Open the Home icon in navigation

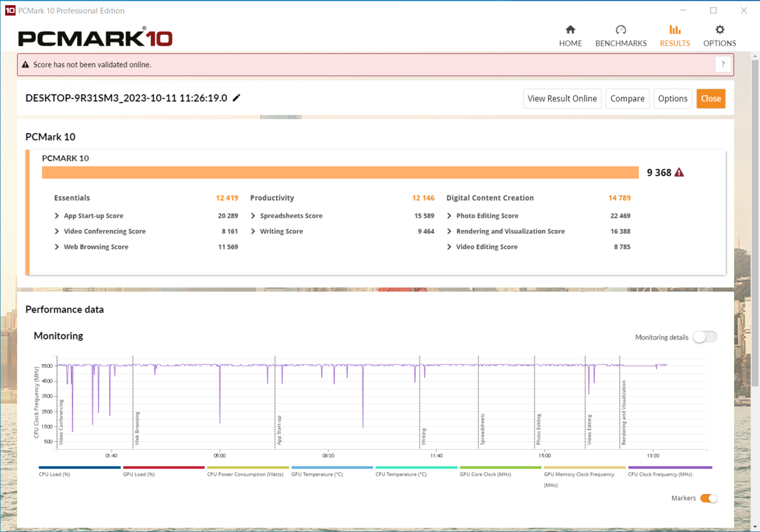570,30
